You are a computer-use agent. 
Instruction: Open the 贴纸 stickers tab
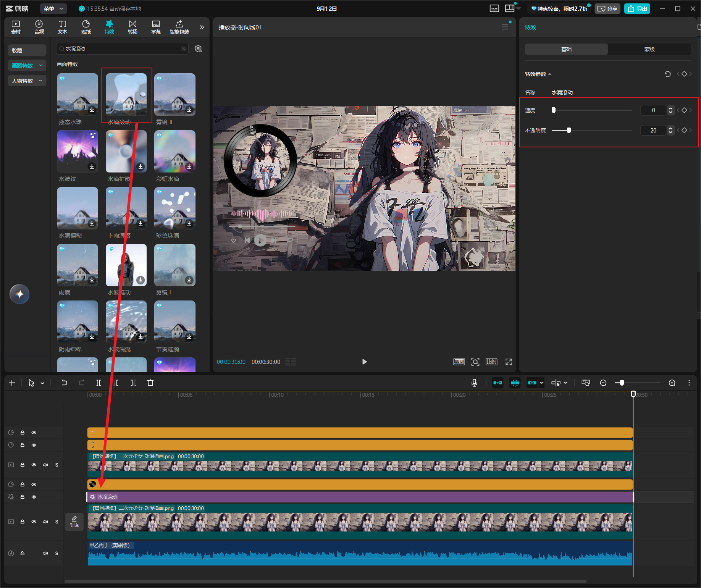86,27
